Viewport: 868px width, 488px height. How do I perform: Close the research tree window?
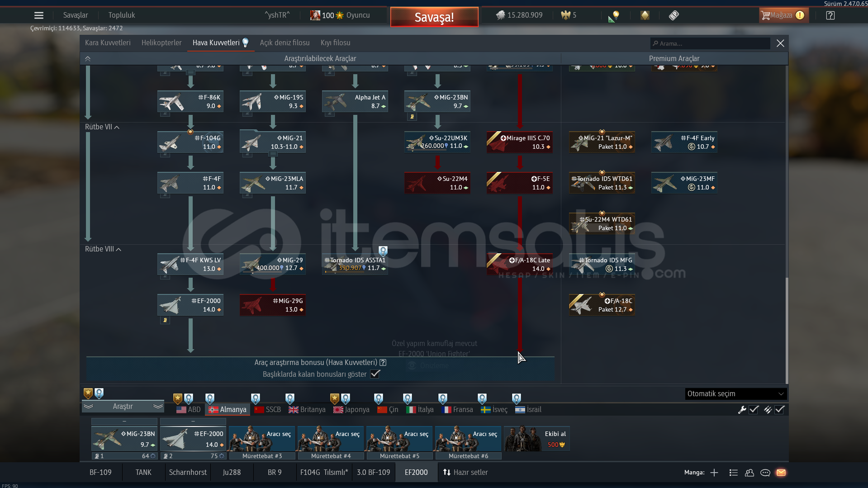tap(780, 43)
